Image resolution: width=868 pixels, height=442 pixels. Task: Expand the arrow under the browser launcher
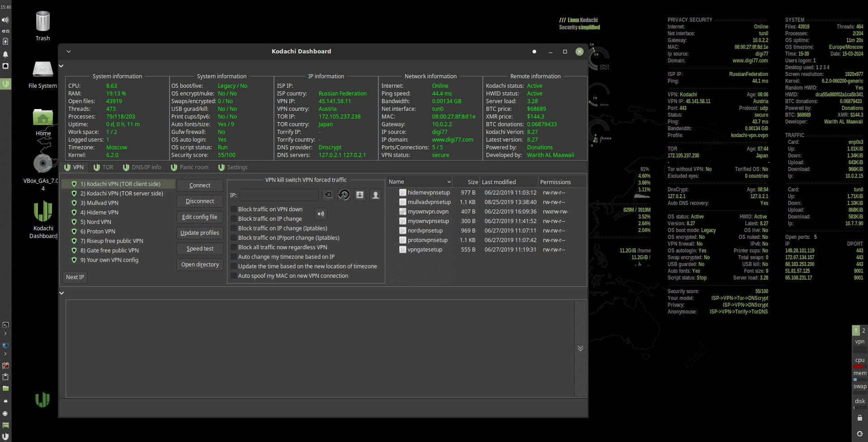tap(5, 354)
